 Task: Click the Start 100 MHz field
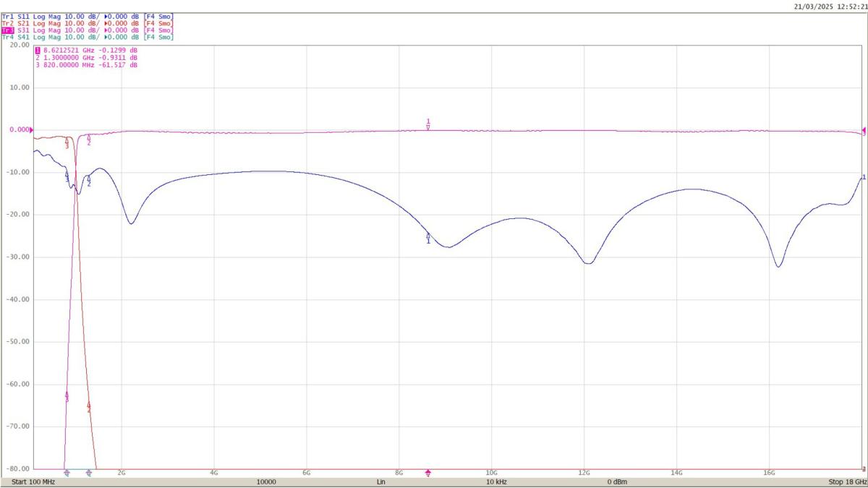click(33, 482)
